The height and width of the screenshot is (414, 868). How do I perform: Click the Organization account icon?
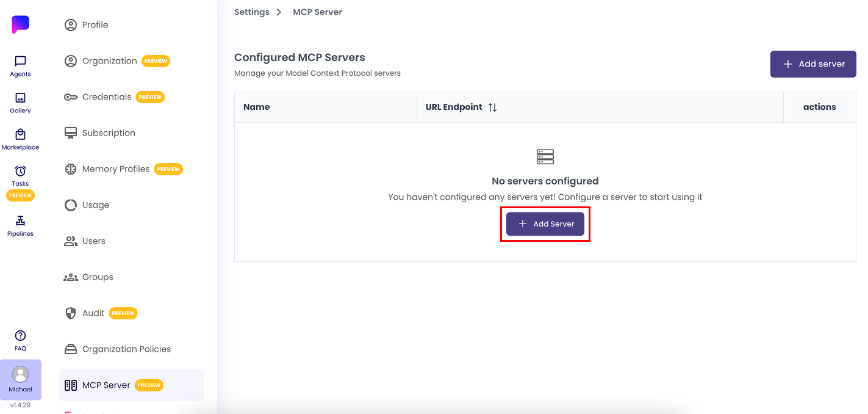tap(71, 61)
